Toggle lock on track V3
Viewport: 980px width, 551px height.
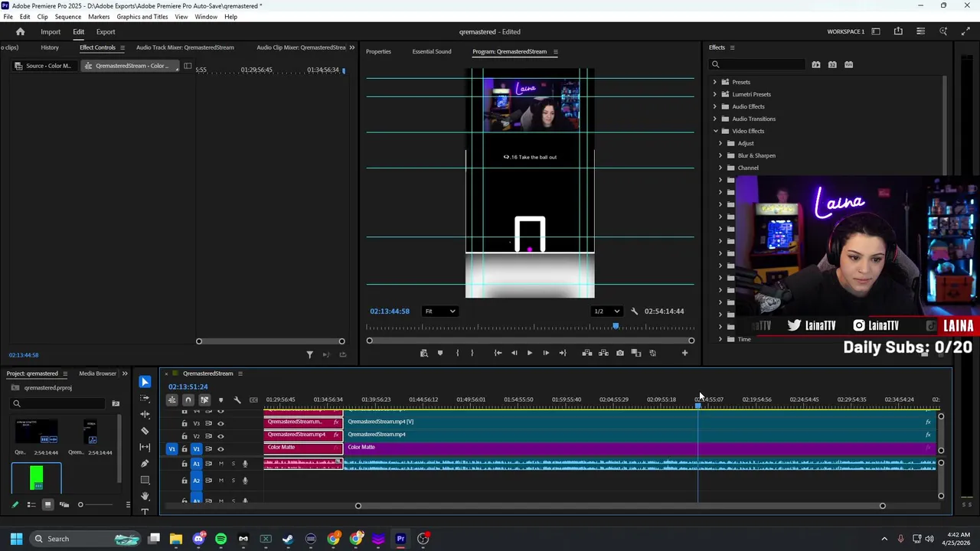coord(184,423)
